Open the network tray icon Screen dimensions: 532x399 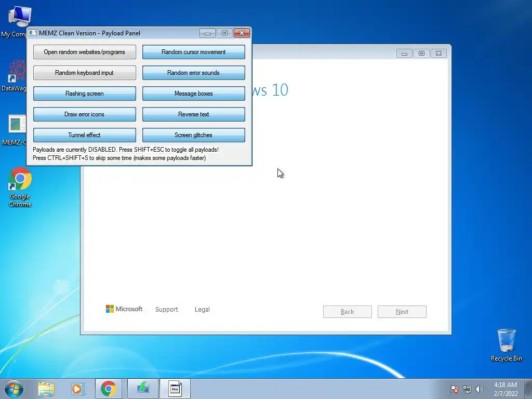pos(467,389)
